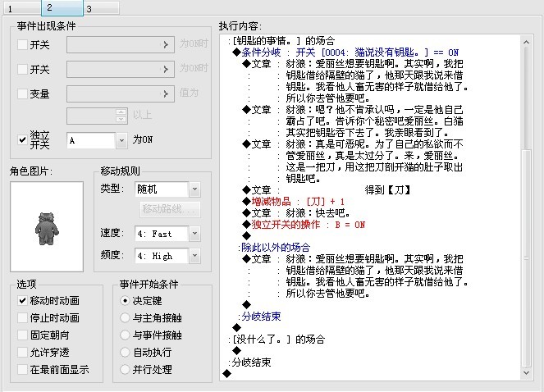Select the 真是可恶呢 text command
The height and width of the screenshot is (392, 544).
[x=353, y=162]
